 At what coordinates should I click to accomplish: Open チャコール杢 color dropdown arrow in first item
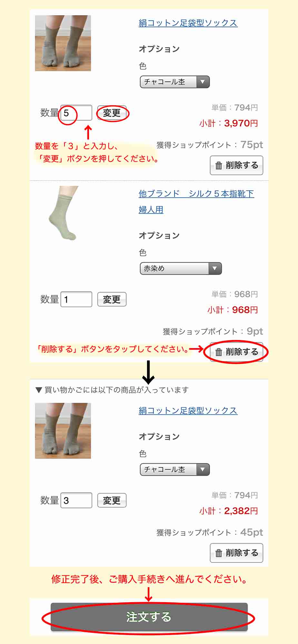pos(203,82)
